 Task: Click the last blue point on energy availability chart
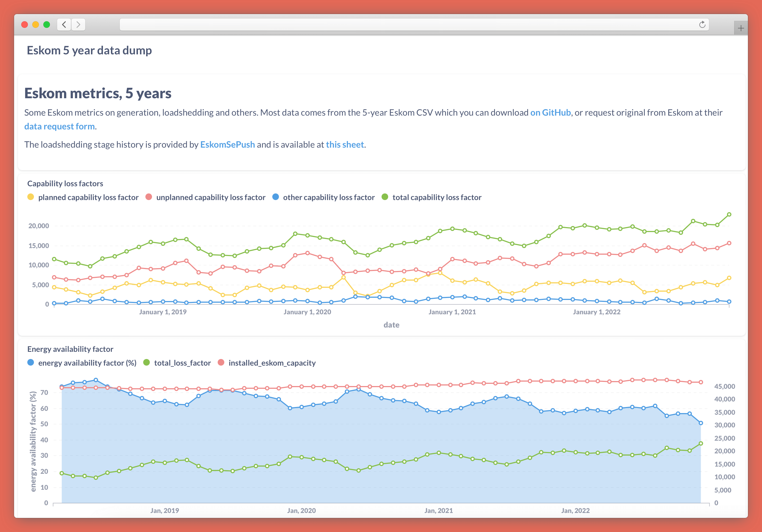(700, 423)
